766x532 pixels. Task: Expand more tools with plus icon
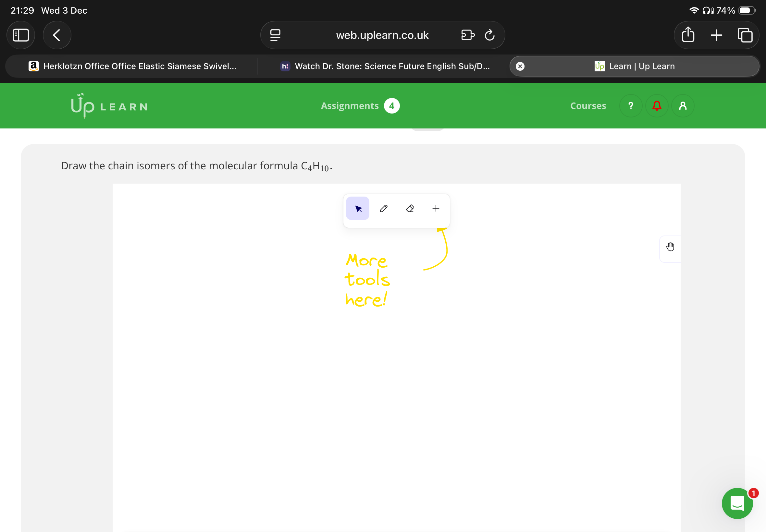point(436,208)
